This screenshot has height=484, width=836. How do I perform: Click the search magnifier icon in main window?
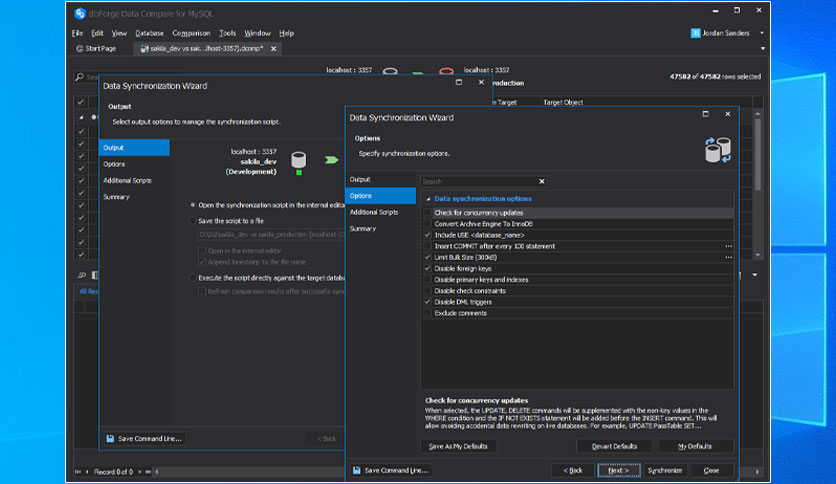pyautogui.click(x=80, y=77)
